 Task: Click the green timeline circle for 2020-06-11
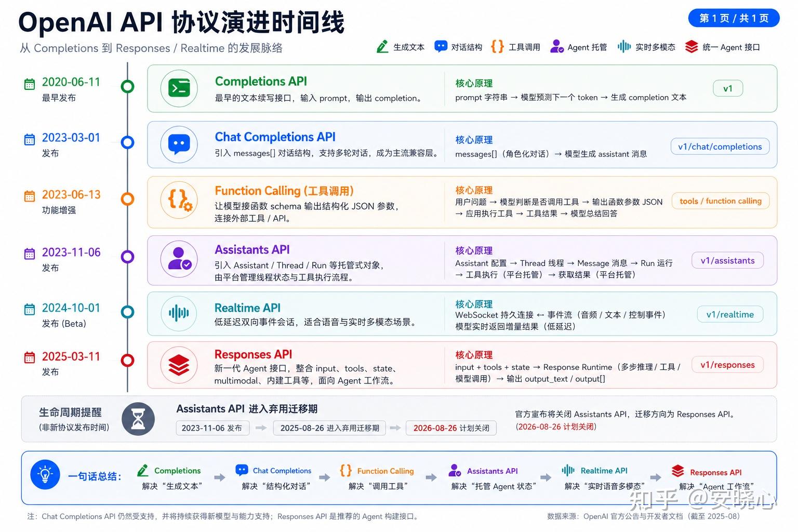coord(127,86)
